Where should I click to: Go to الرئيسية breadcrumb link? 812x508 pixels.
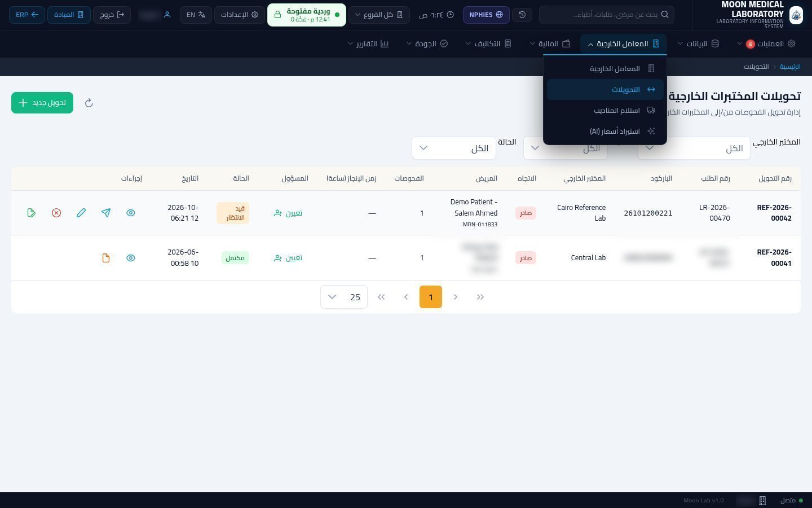pyautogui.click(x=790, y=67)
